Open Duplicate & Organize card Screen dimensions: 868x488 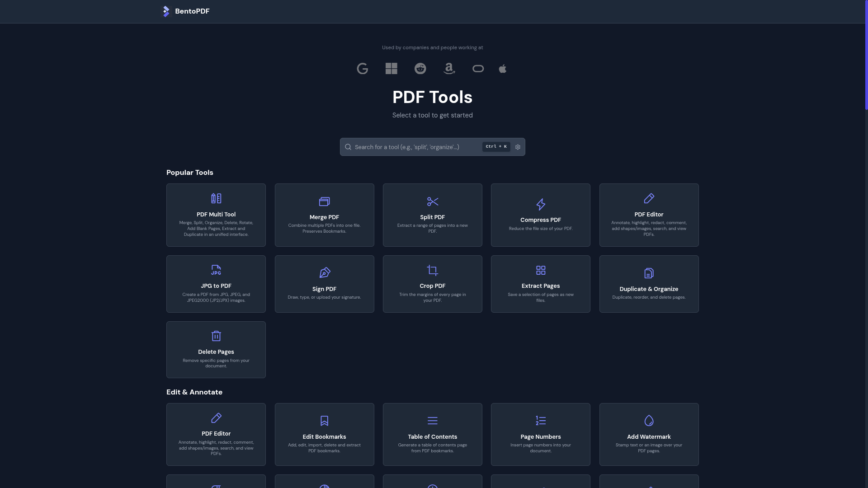coord(649,284)
